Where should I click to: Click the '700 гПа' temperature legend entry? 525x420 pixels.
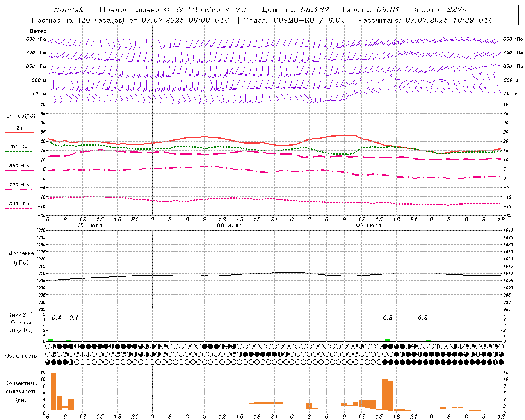(19, 185)
